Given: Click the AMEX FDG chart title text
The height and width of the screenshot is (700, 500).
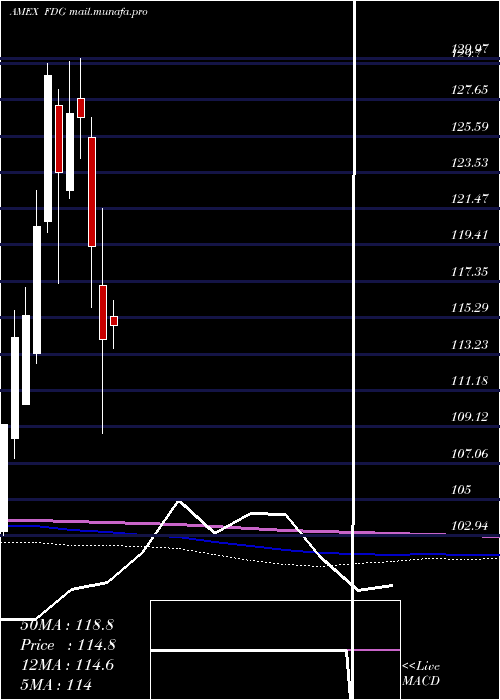Looking at the screenshot, I should pyautogui.click(x=79, y=12).
